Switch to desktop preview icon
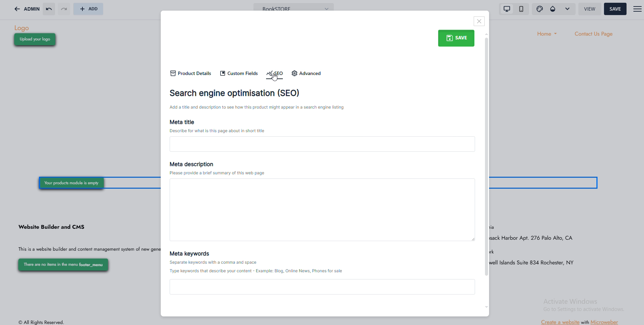This screenshot has width=644, height=325. (507, 9)
